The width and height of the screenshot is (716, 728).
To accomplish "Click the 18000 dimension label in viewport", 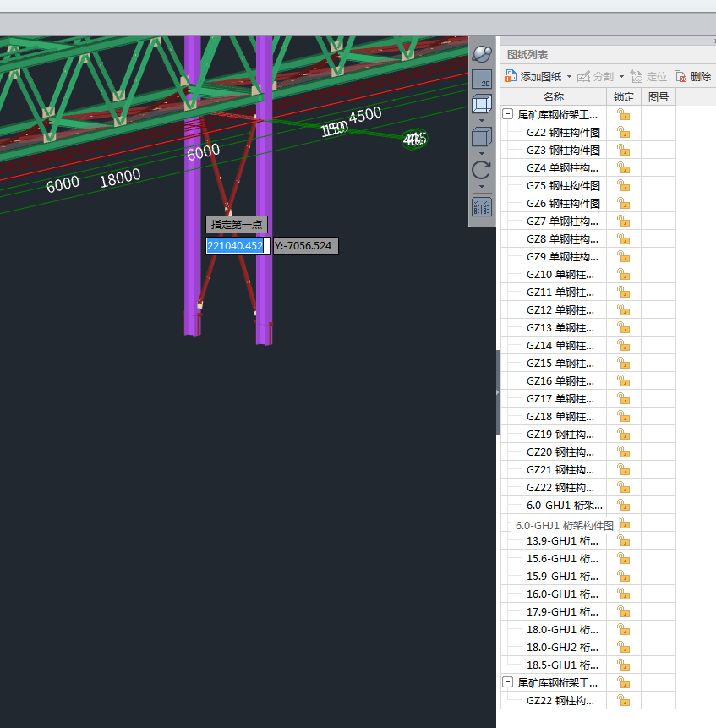I will (x=120, y=178).
